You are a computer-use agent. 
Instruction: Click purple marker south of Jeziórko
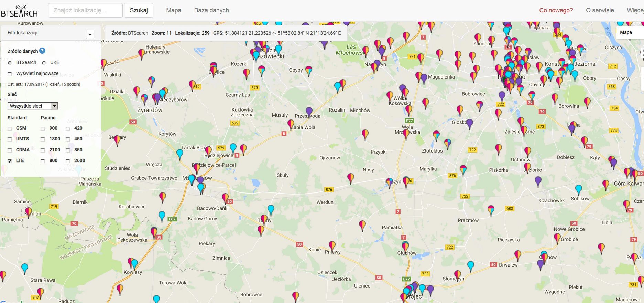(x=538, y=181)
